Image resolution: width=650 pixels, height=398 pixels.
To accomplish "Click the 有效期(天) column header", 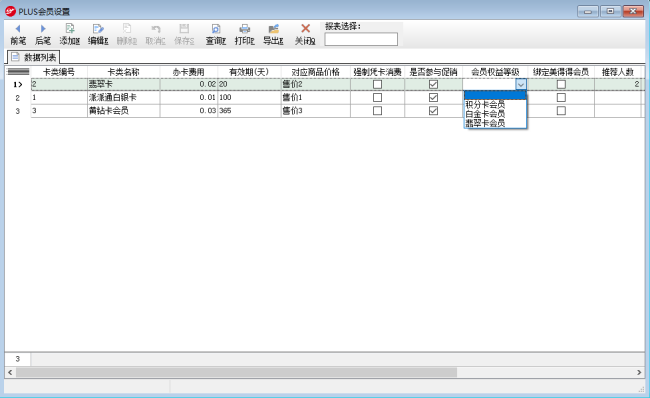I will 249,72.
